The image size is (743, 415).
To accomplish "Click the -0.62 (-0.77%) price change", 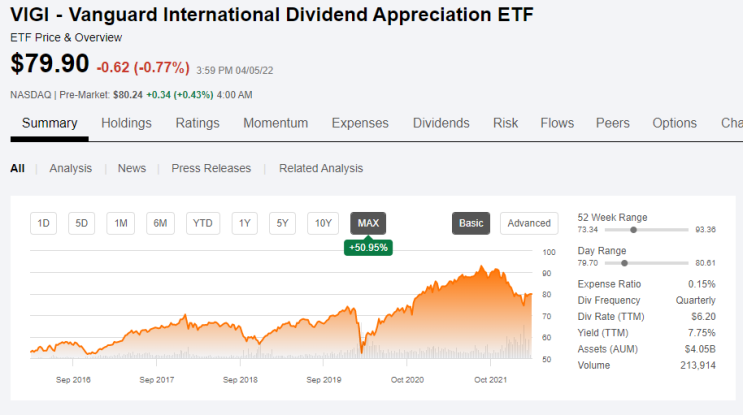I will click(143, 68).
